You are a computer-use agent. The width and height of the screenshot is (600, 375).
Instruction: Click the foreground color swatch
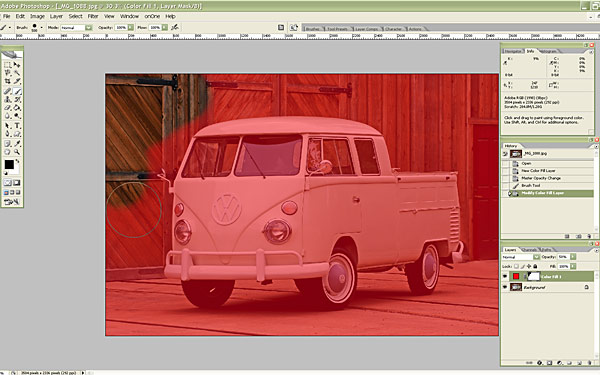[8, 164]
